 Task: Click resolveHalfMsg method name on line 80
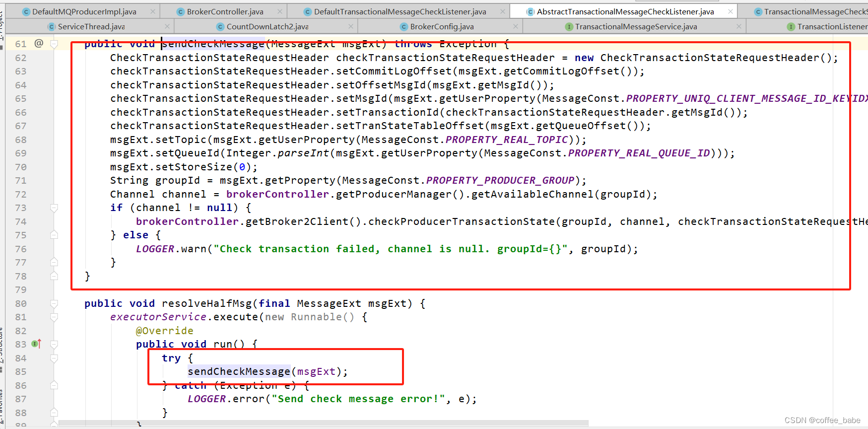[x=207, y=304]
